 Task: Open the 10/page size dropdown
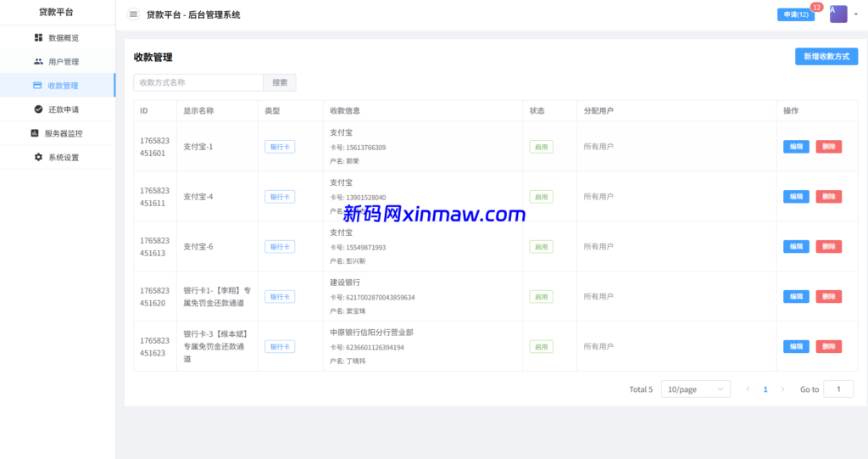(695, 389)
